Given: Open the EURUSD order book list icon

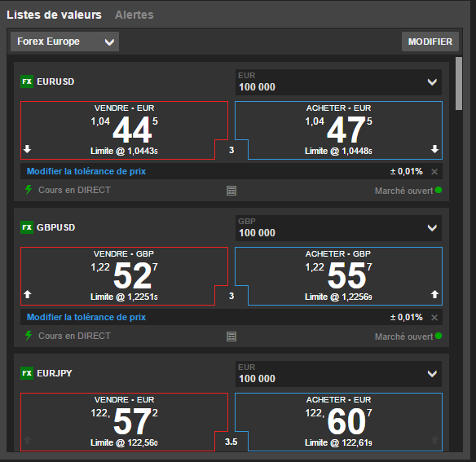Looking at the screenshot, I should click(x=231, y=191).
